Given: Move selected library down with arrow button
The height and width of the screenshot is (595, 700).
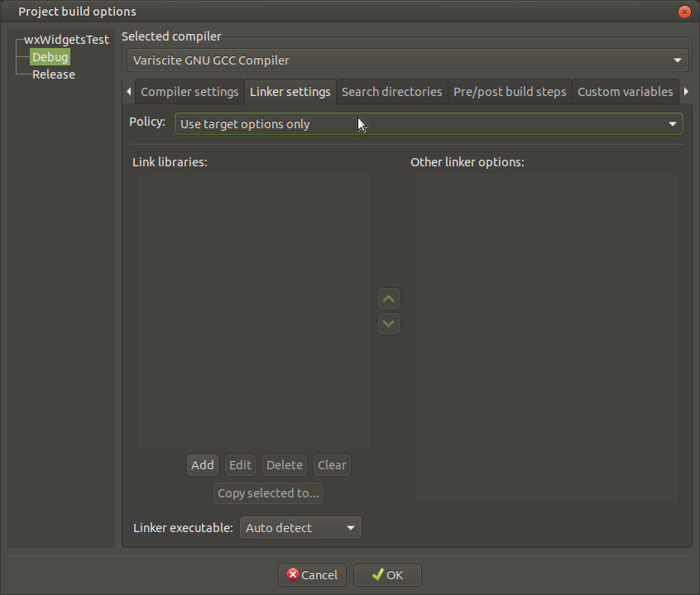Looking at the screenshot, I should pyautogui.click(x=388, y=324).
